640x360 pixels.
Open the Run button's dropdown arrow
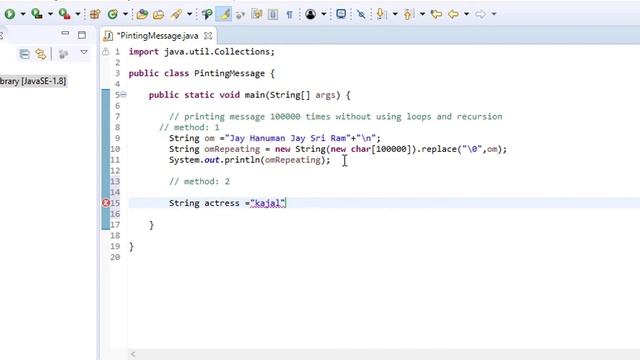pos(23,14)
